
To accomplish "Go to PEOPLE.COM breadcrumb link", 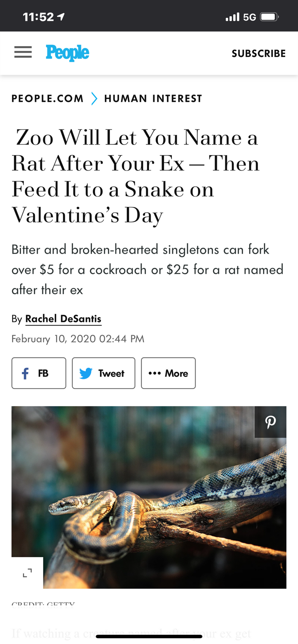I will (x=47, y=98).
